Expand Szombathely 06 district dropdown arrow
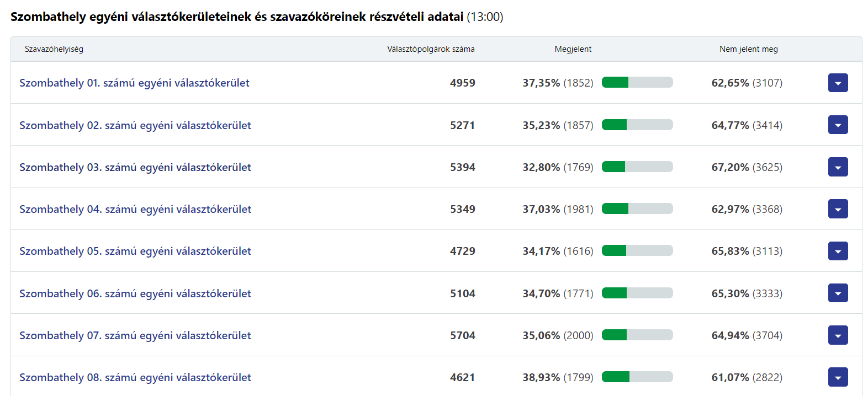Screen dimensions: 868x396 (838, 293)
